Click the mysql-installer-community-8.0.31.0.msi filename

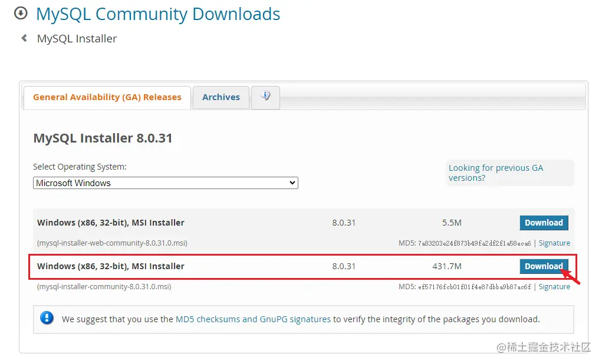pyautogui.click(x=104, y=287)
